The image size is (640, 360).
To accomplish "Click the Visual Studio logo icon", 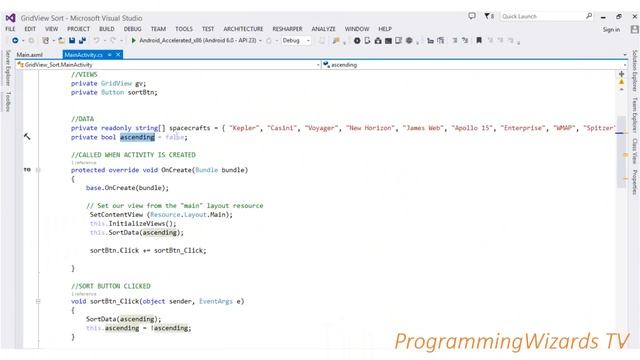I will (x=10, y=18).
